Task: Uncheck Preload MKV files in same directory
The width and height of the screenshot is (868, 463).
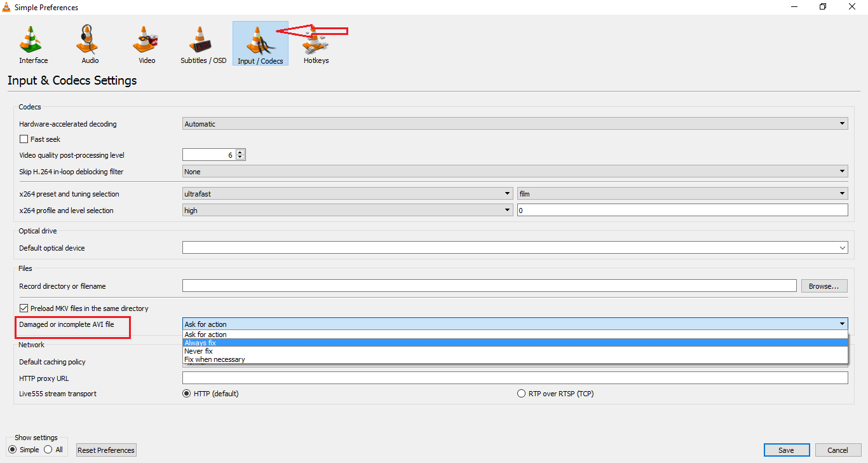Action: [x=24, y=308]
